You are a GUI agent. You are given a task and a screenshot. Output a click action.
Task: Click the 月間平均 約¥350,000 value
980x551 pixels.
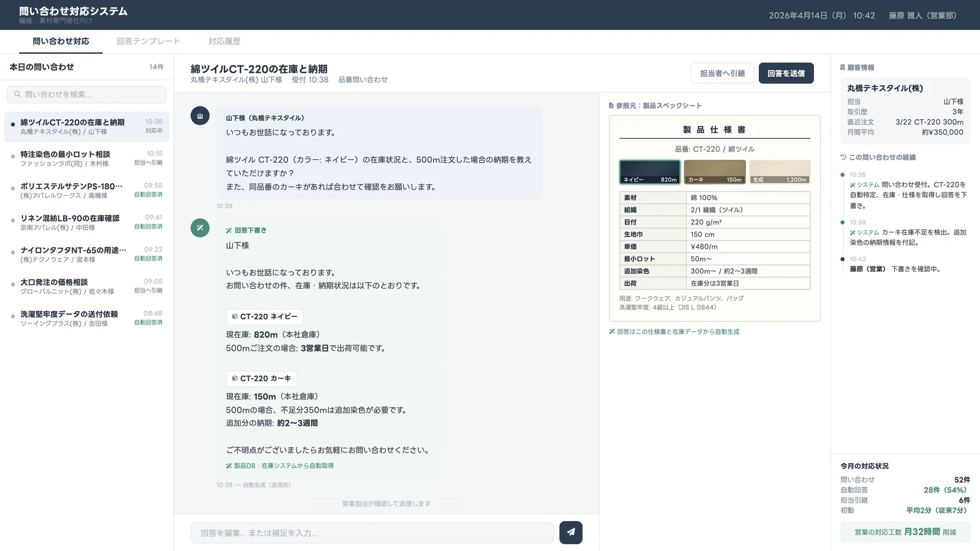click(x=942, y=132)
